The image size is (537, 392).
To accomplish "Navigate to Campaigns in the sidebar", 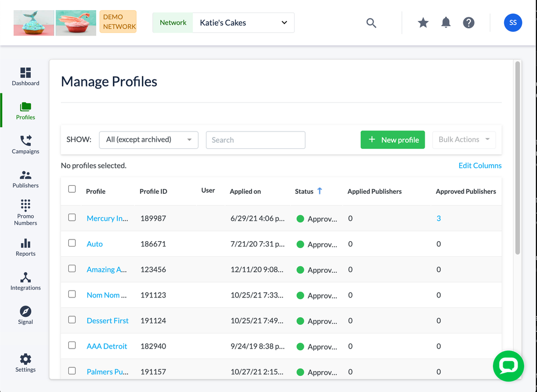I will point(25,144).
